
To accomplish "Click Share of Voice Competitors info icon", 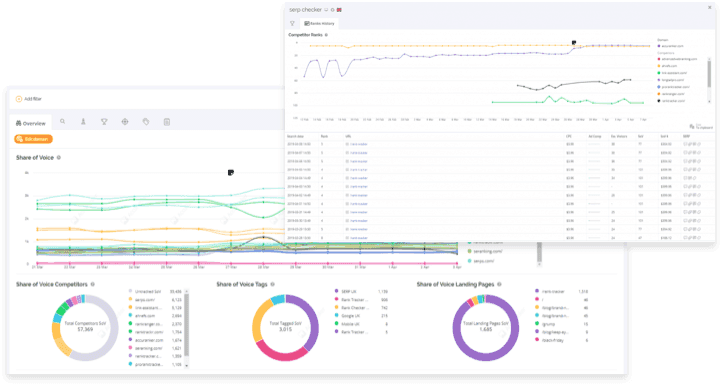I will [x=93, y=285].
